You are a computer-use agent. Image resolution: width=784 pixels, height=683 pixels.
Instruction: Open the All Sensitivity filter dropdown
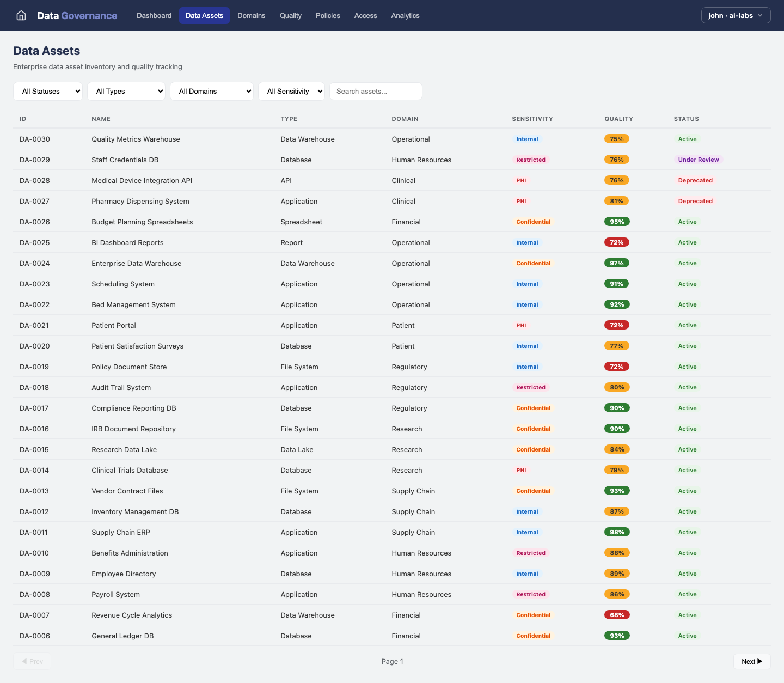[291, 91]
